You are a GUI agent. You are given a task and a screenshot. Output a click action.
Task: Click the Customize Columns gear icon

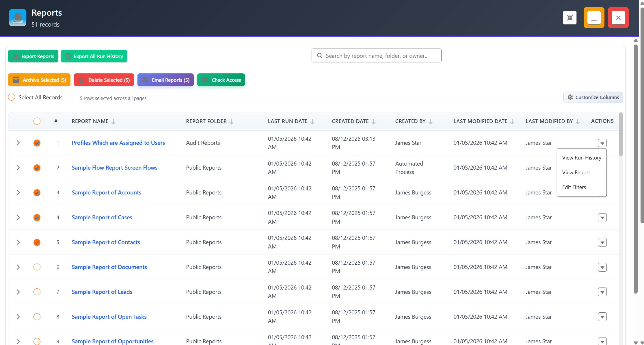pos(570,97)
